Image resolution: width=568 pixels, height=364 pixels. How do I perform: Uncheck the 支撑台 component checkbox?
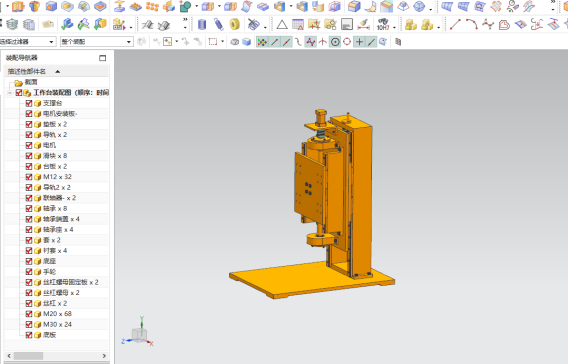pos(29,103)
